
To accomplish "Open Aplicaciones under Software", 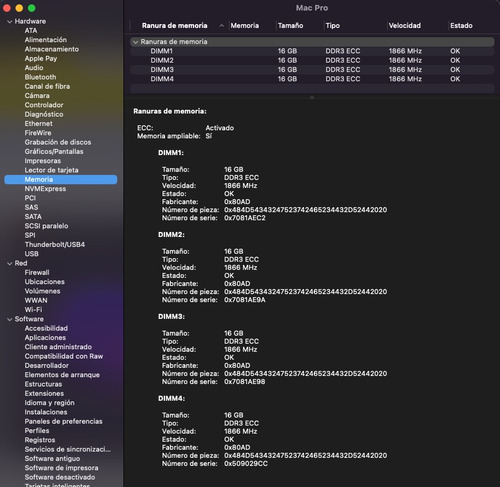I will click(x=45, y=338).
